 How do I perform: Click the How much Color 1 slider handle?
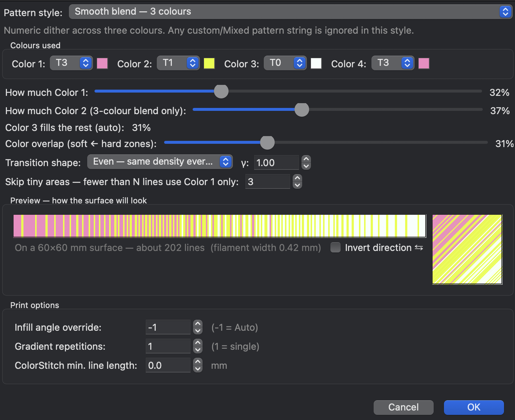point(221,91)
